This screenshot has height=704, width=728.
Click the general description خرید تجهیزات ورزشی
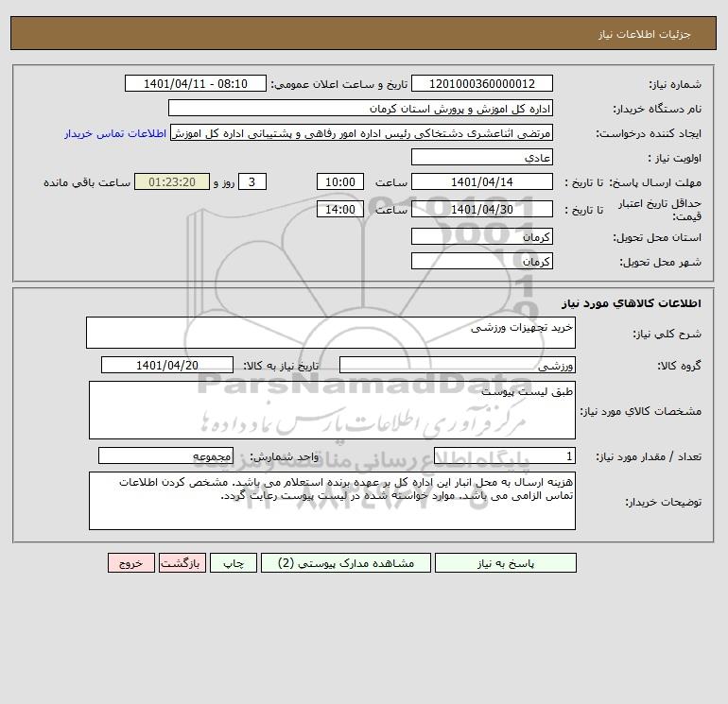(331, 333)
